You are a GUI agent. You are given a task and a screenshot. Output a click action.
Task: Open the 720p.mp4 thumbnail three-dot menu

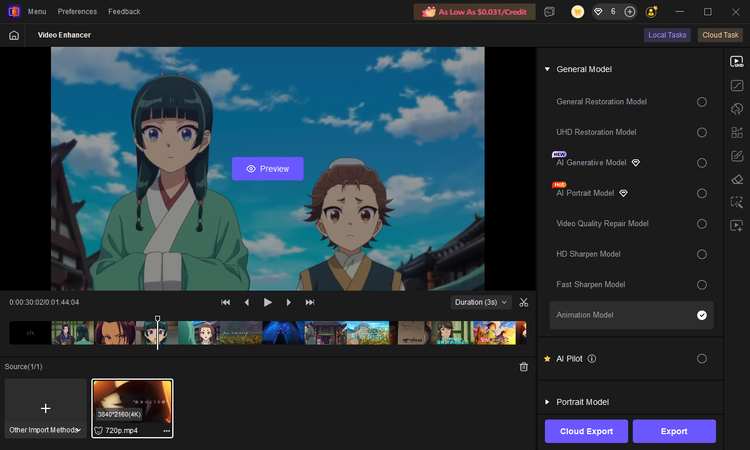166,430
